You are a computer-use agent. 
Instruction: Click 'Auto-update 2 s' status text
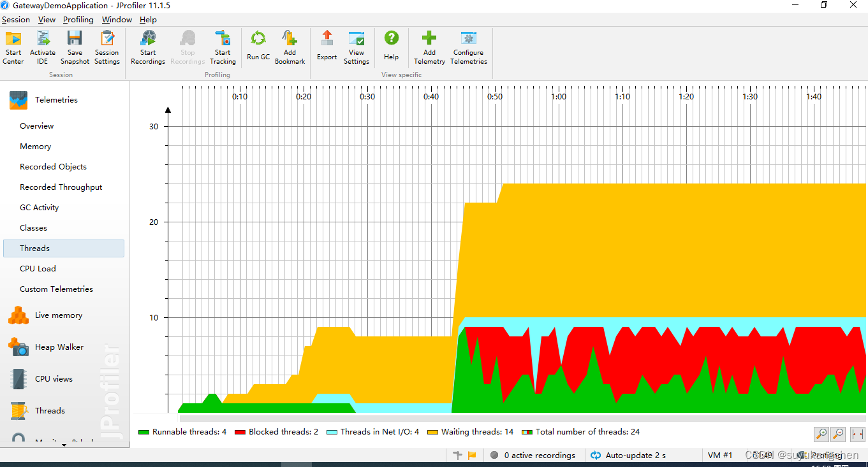[636, 456]
